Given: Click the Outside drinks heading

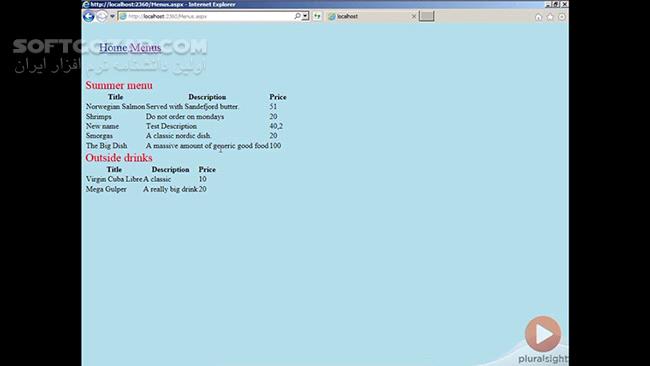Looking at the screenshot, I should coord(119,158).
